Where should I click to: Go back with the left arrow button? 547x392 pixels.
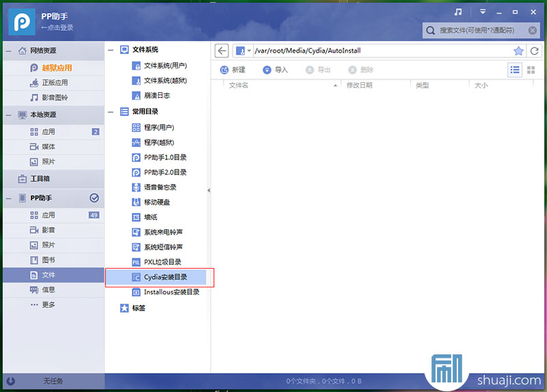222,51
